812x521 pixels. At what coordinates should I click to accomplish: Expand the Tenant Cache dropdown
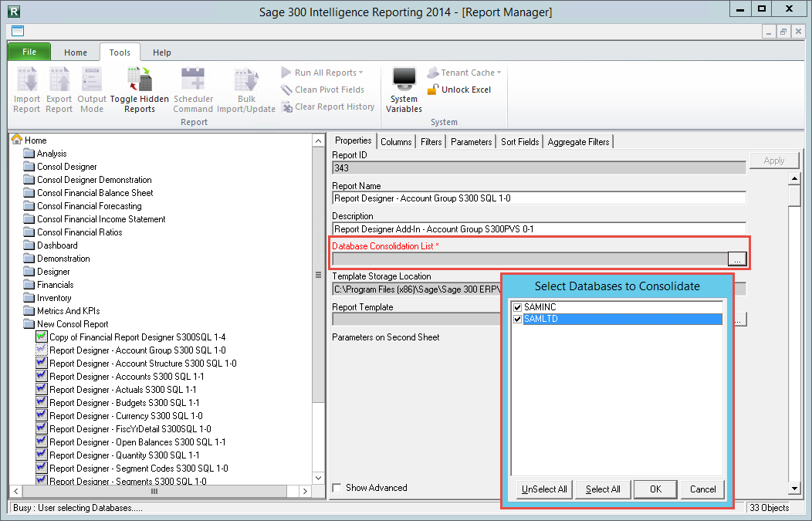(464, 73)
